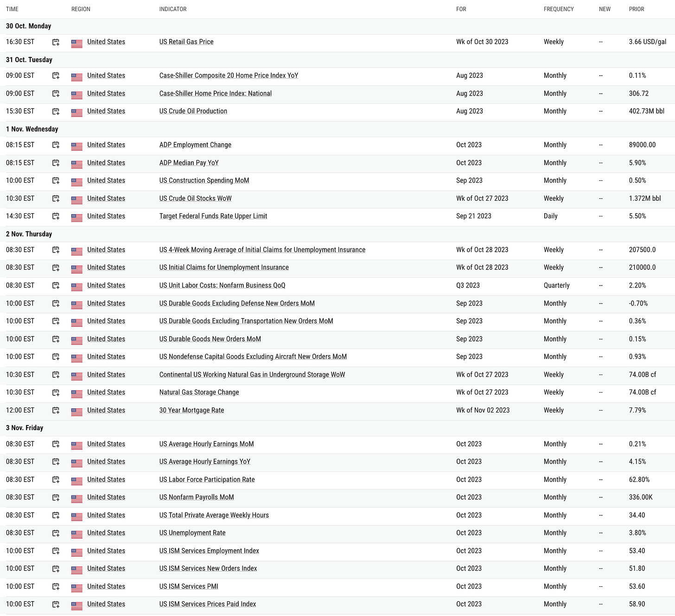675x616 pixels.
Task: Open US Durable Goods New Orders MoM
Action: pos(210,339)
